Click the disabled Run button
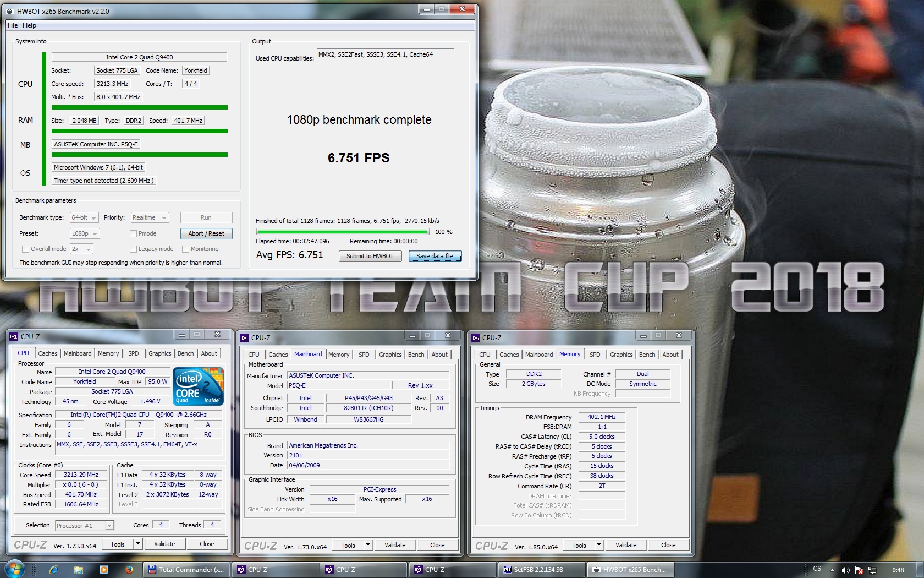This screenshot has width=924, height=578. click(x=206, y=217)
